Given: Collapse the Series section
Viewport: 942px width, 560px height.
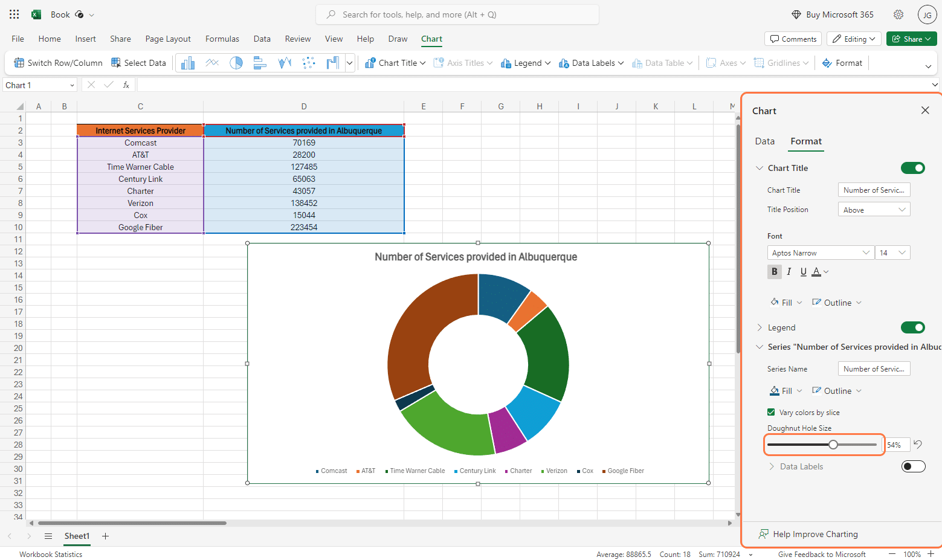Looking at the screenshot, I should pyautogui.click(x=760, y=347).
